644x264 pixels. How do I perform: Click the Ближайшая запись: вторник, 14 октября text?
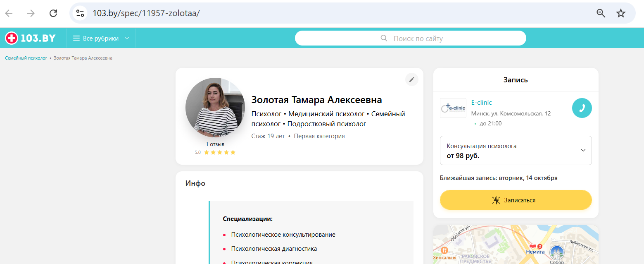point(499,178)
